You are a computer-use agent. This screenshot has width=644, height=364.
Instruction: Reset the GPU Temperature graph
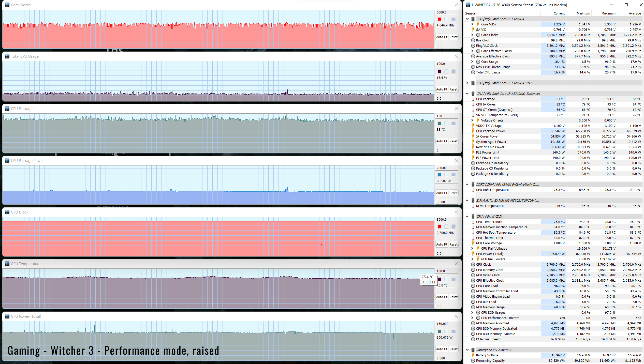(453, 297)
